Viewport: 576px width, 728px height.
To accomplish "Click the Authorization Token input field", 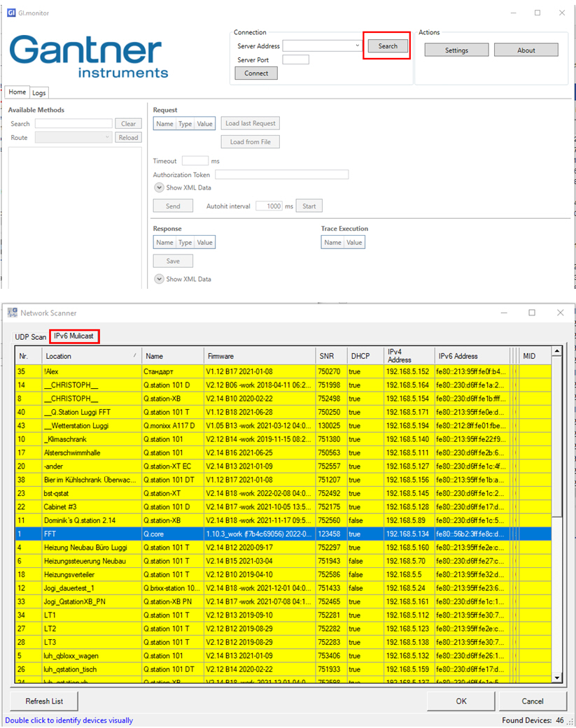I will click(281, 175).
